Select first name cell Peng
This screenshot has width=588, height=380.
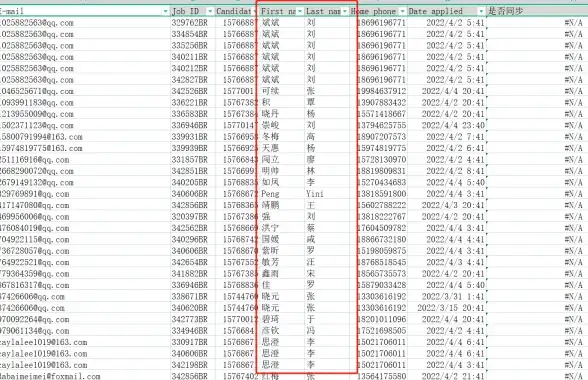(270, 194)
